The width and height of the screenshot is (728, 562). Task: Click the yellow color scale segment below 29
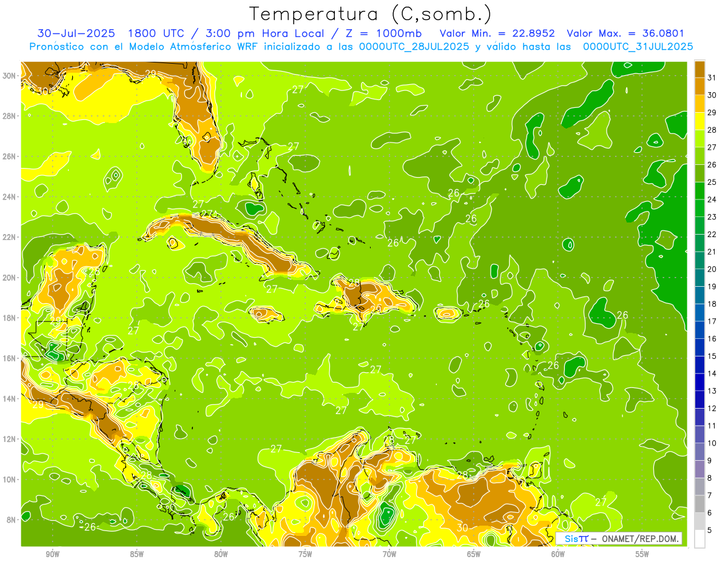coord(699,121)
